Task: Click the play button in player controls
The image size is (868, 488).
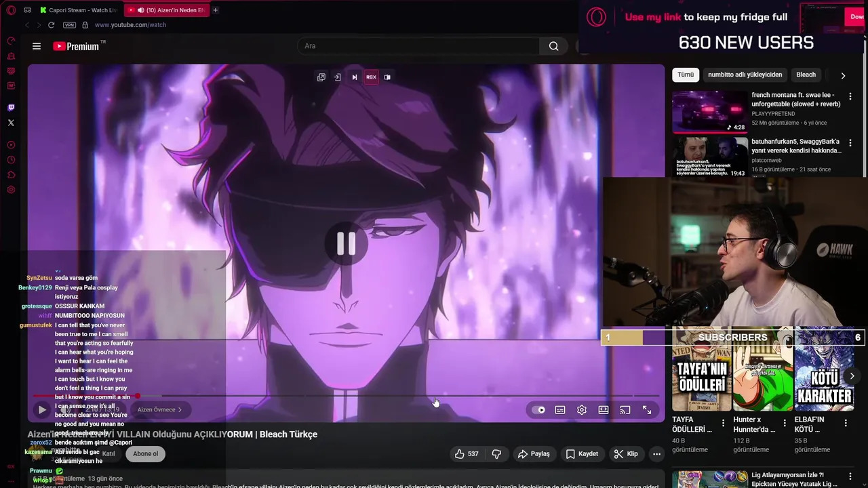Action: click(42, 410)
